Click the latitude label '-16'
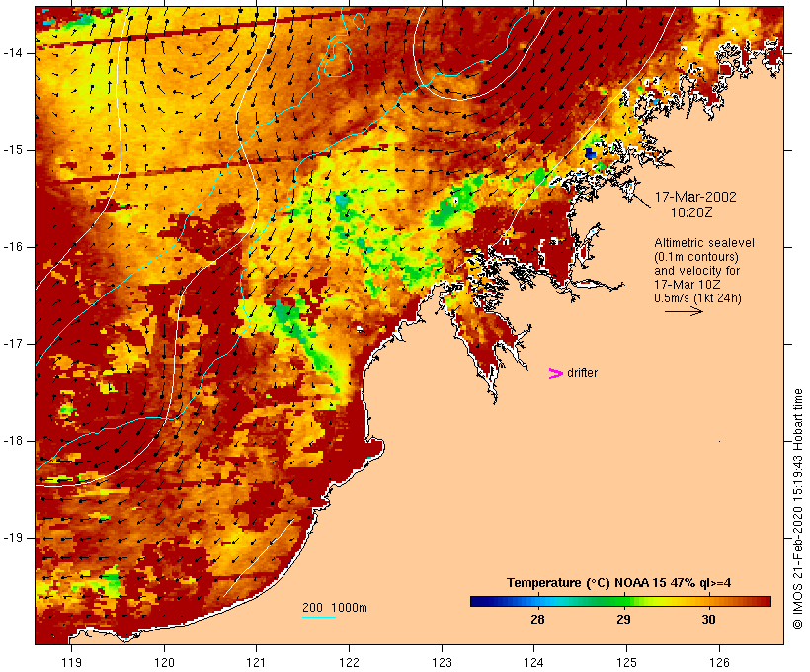 (12, 247)
